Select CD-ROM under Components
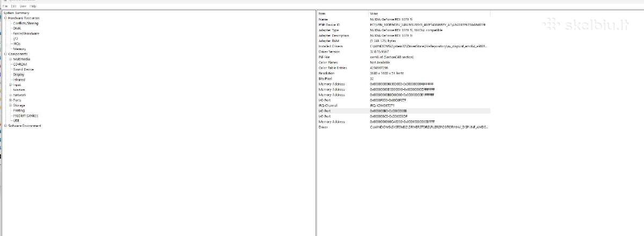Viewport: 644px width, 236px height. 19,65
